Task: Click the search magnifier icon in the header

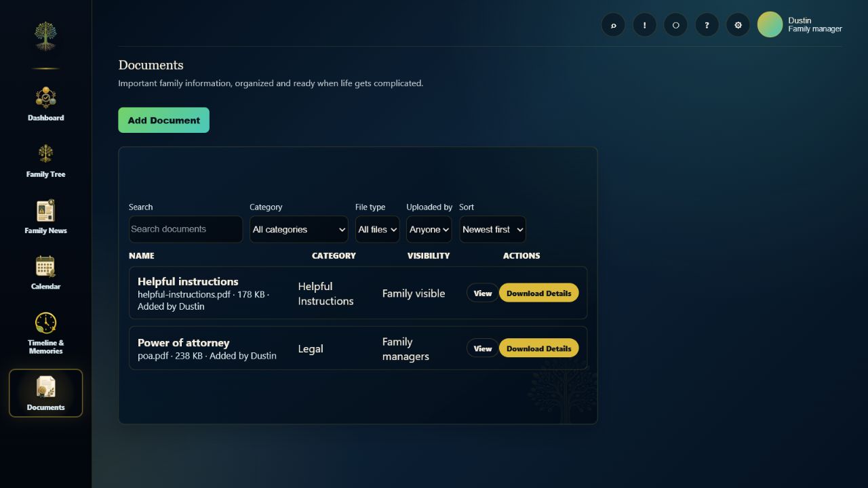Action: tap(613, 25)
